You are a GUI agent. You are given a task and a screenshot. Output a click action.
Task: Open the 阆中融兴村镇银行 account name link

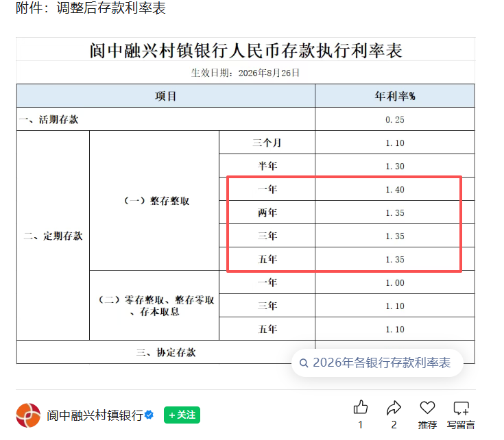pyautogui.click(x=95, y=415)
